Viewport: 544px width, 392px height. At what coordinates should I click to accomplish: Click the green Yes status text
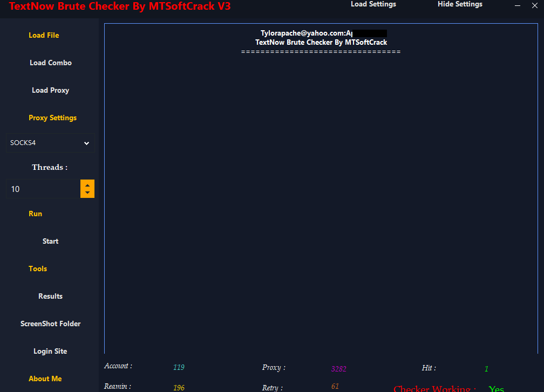[496, 389]
